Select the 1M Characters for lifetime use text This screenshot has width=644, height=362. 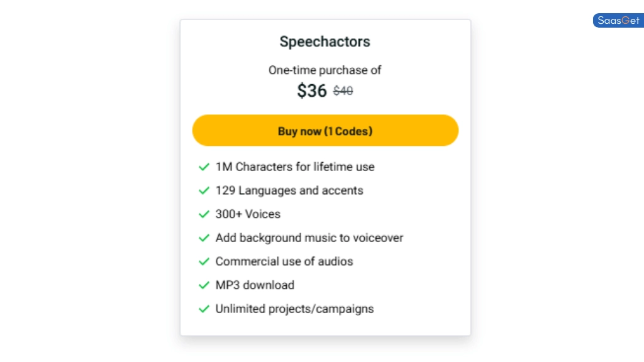point(295,167)
